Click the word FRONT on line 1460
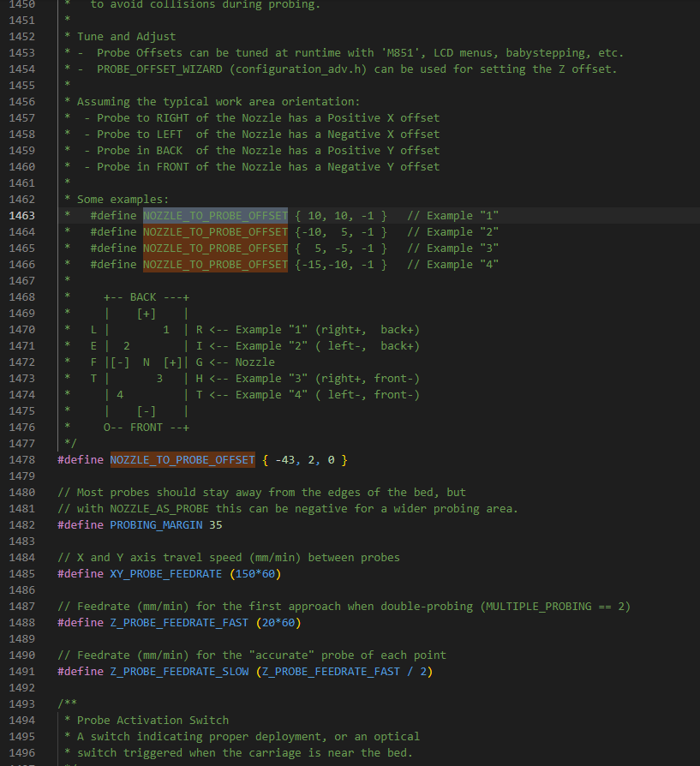 tap(173, 166)
